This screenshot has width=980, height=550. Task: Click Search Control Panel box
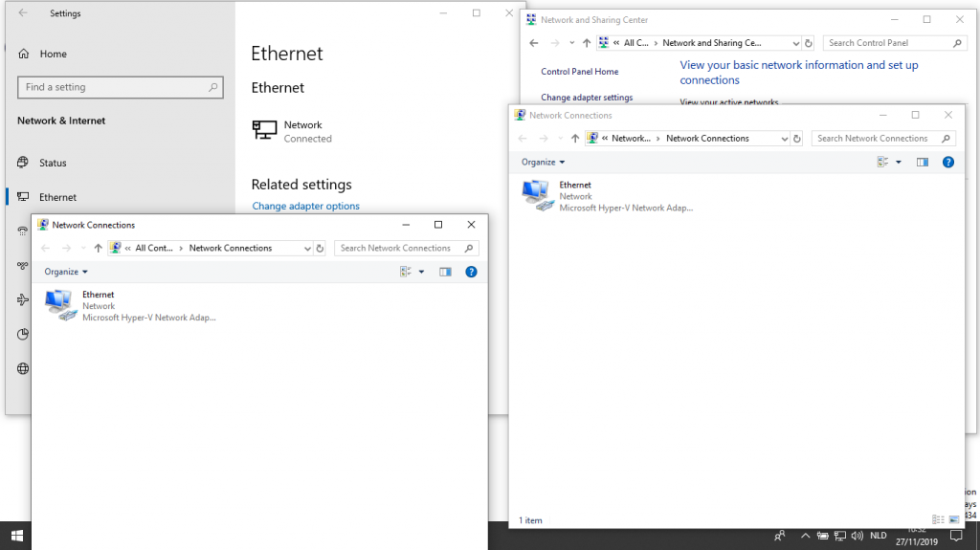point(895,42)
